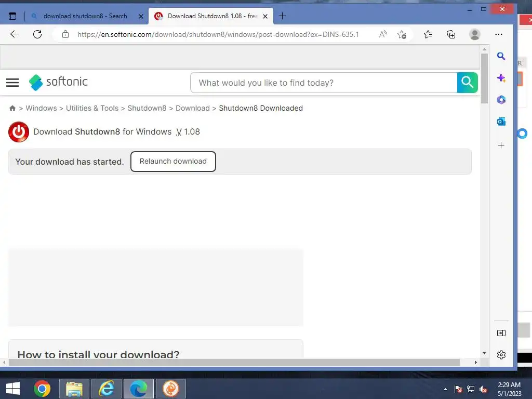The width and height of the screenshot is (532, 399).
Task: Click 'Shutdown8 Downloaded' breadcrumb text
Action: [261, 108]
